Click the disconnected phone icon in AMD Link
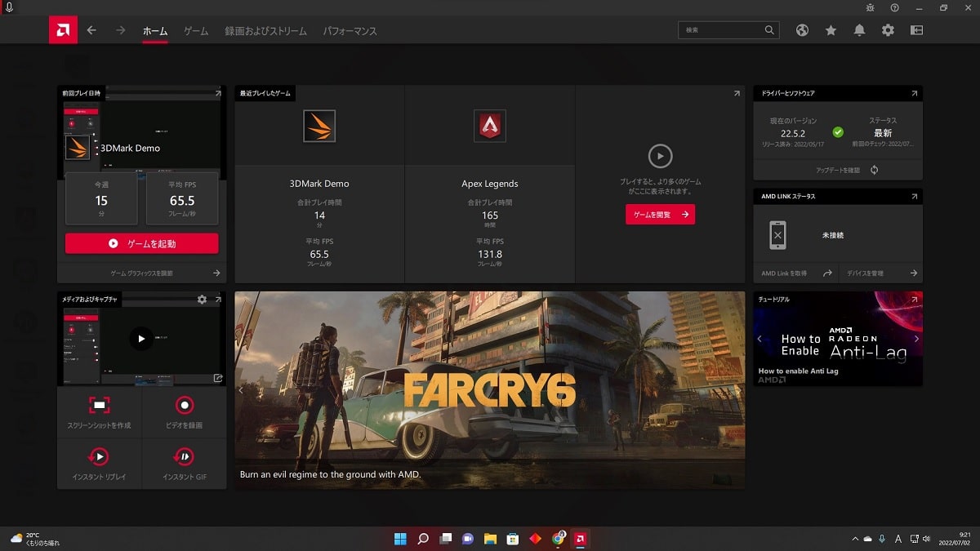 [x=777, y=235]
